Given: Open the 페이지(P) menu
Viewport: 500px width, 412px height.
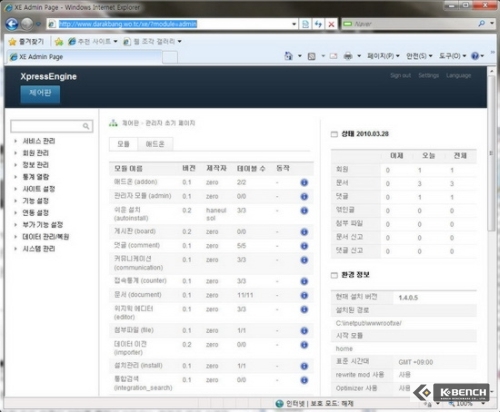Looking at the screenshot, I should coord(383,56).
